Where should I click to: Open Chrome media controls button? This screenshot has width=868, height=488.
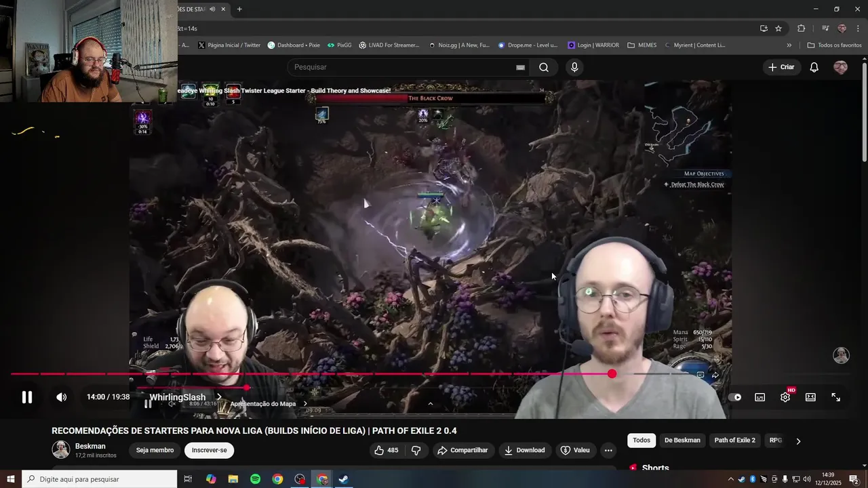825,28
